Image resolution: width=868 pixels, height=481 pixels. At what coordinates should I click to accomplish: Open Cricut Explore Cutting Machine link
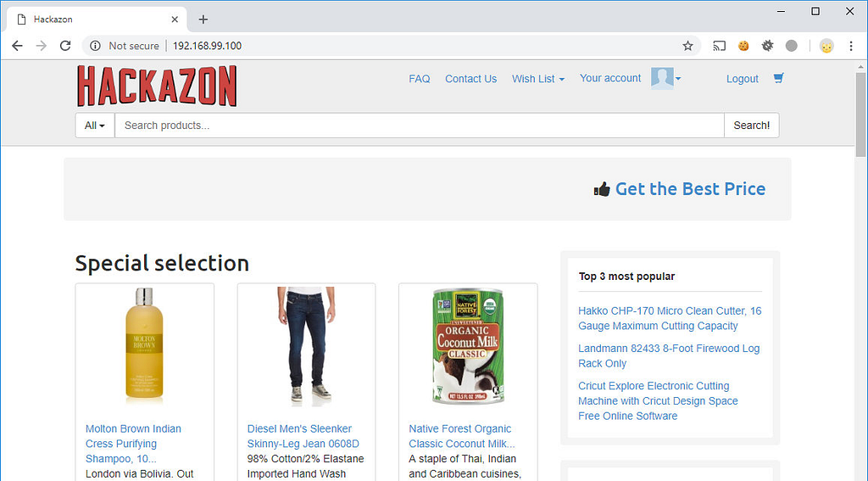pos(658,400)
